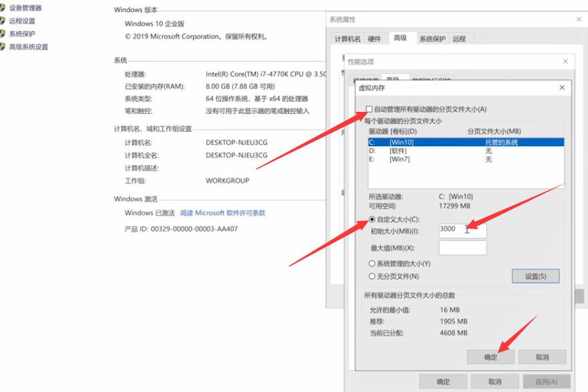Focus the 最大值(MB) input field

coord(463,247)
